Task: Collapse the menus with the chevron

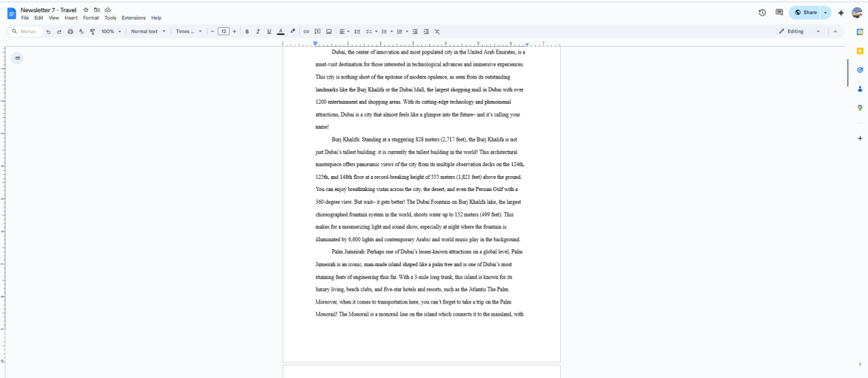Action: point(835,32)
